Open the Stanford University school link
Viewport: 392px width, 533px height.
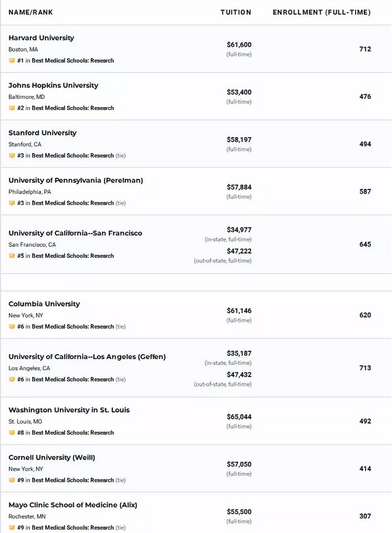42,133
